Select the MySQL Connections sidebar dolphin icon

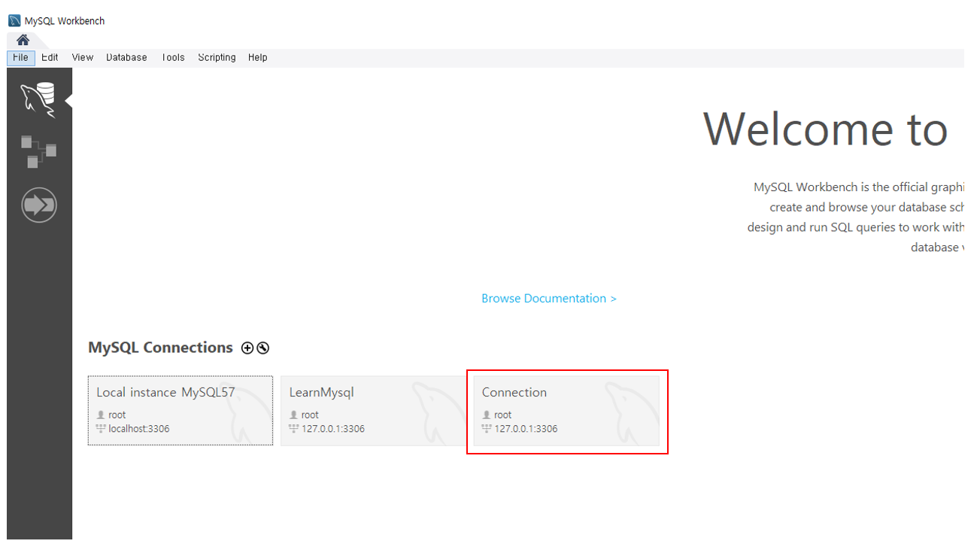38,100
